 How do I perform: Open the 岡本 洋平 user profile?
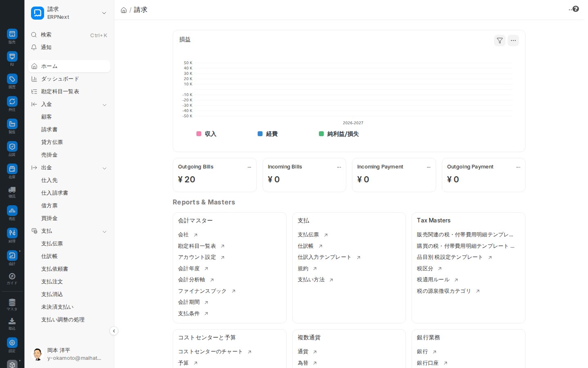click(x=69, y=354)
